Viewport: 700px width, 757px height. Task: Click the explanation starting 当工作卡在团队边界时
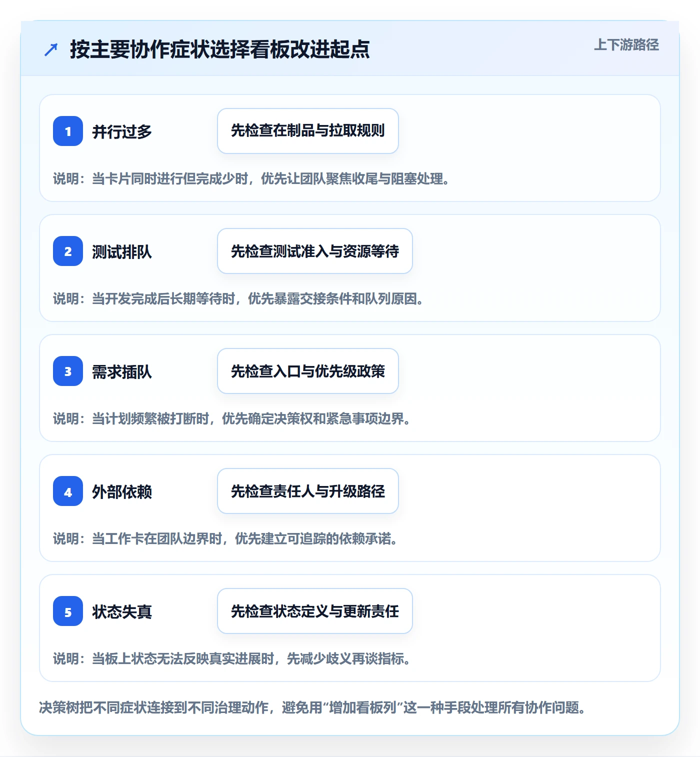pos(225,538)
